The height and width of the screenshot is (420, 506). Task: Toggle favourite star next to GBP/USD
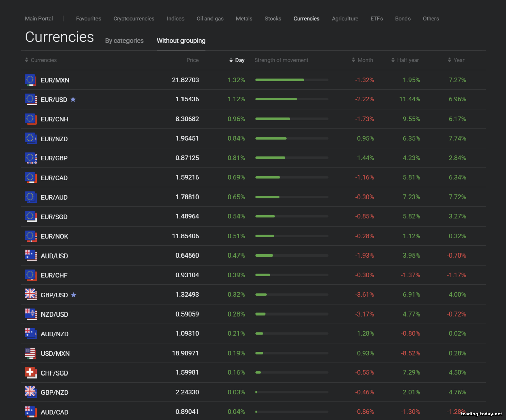point(74,295)
